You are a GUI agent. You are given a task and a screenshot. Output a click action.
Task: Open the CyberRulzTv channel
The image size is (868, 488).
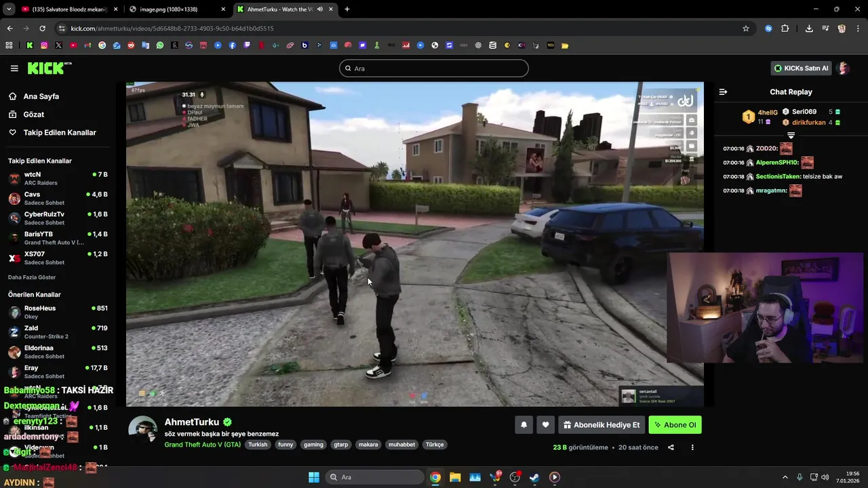pos(58,218)
